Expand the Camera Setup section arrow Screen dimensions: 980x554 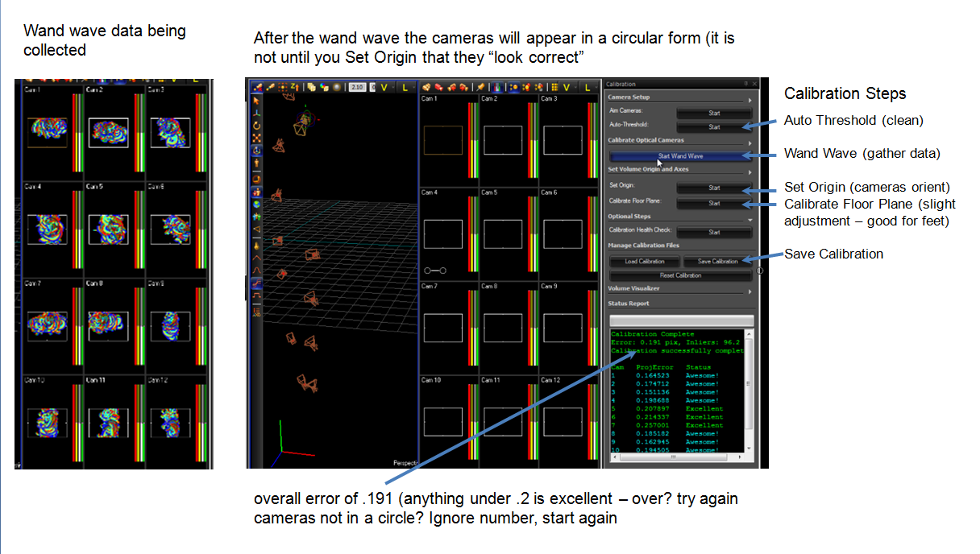(750, 99)
